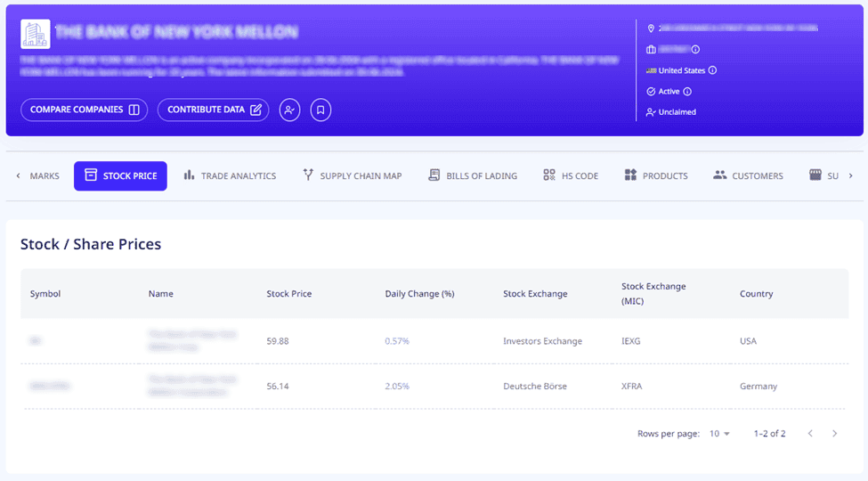Viewport: 868px width, 481px height.
Task: Click the Contribute Data button
Action: [213, 110]
